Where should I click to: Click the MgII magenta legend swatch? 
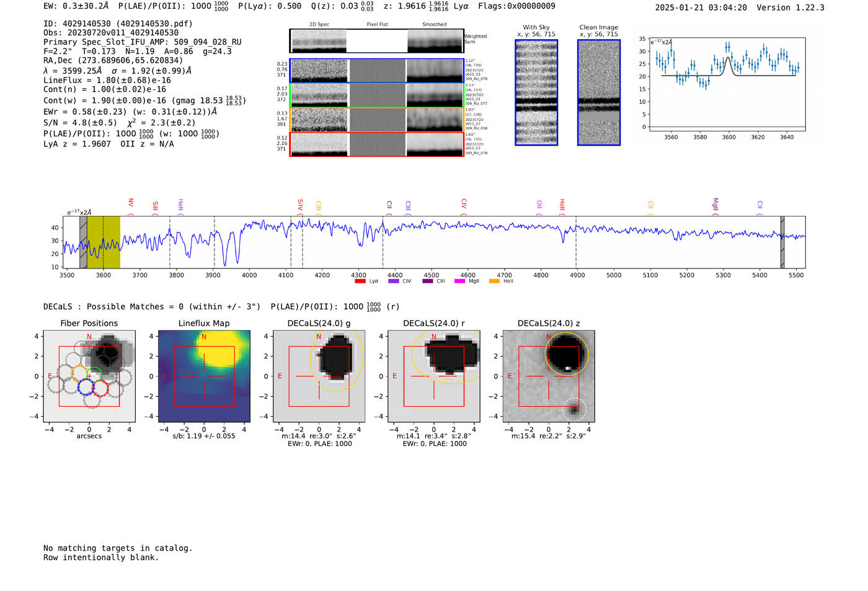(x=459, y=281)
